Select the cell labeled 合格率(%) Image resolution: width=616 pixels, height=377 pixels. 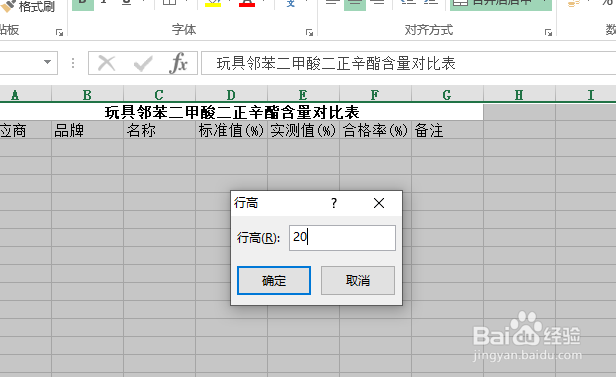(x=375, y=130)
